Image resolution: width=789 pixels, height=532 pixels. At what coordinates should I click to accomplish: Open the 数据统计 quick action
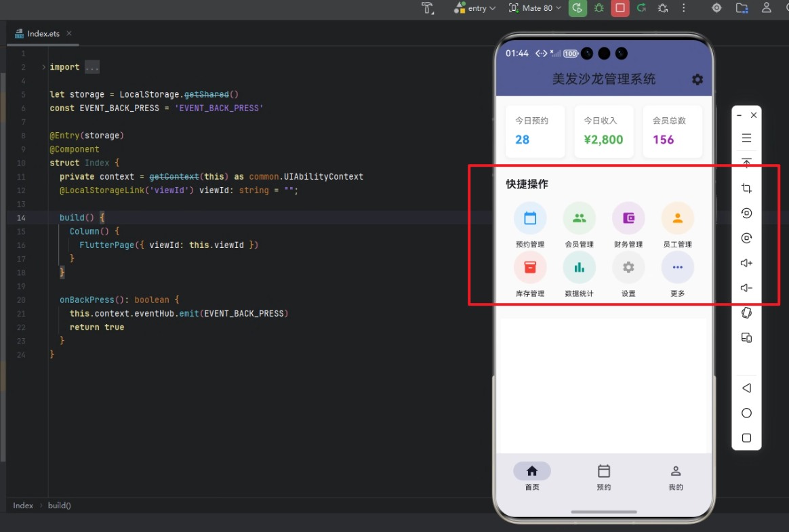coord(579,274)
